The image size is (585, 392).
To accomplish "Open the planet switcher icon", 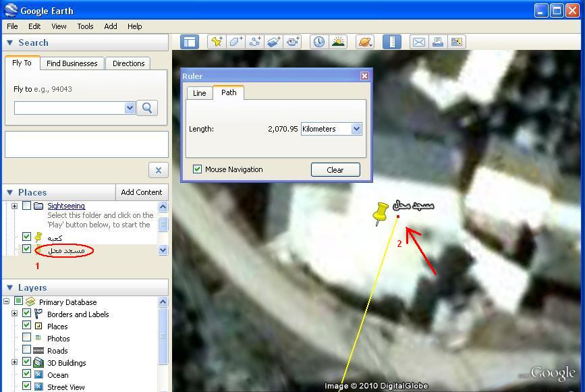I will [x=364, y=42].
